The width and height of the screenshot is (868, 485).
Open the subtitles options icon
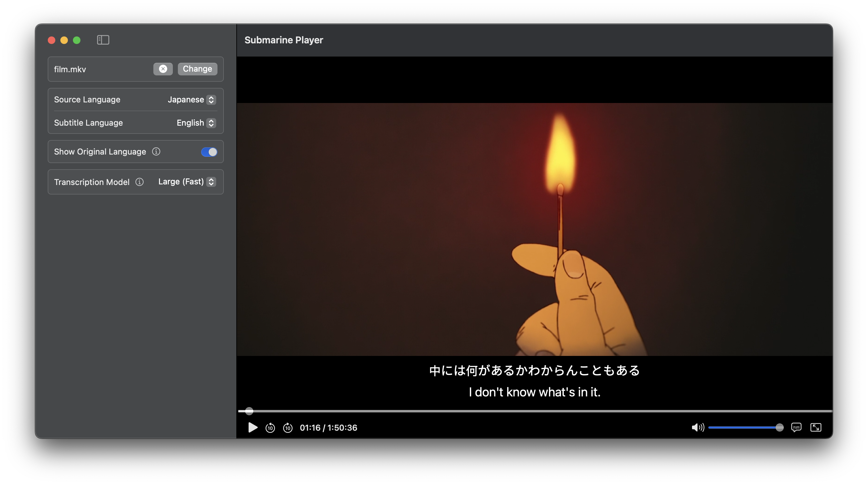796,428
